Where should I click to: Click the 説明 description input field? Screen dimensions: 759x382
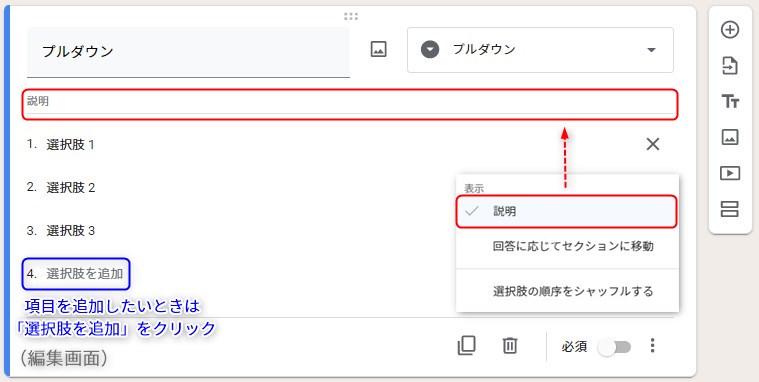tap(349, 104)
